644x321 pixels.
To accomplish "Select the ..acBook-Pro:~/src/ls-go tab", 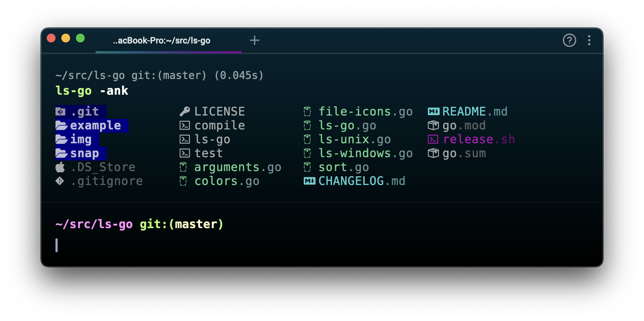I will (x=169, y=41).
